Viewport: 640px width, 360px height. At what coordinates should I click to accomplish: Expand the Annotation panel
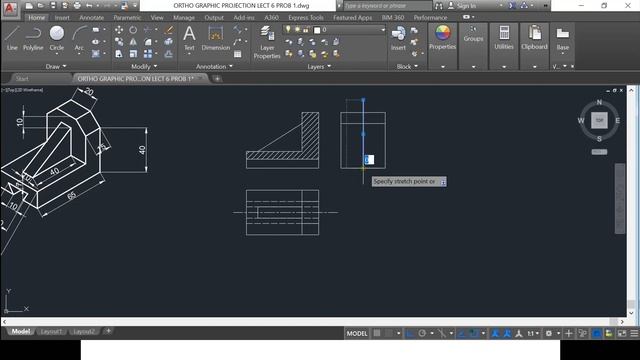pos(214,66)
